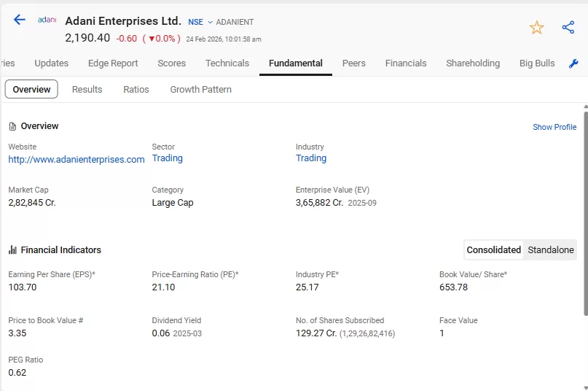This screenshot has height=391, width=588.
Task: Open the Technicals tab
Action: (227, 63)
